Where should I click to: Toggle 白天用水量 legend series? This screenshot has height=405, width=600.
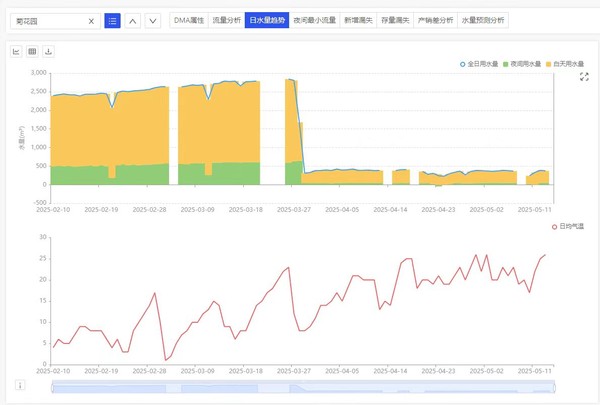563,64
